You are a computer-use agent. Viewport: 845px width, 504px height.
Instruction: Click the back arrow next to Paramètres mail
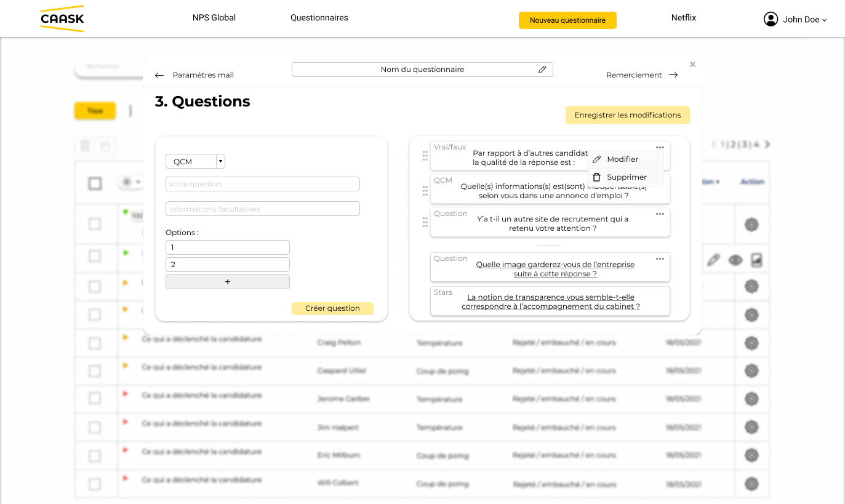point(159,75)
